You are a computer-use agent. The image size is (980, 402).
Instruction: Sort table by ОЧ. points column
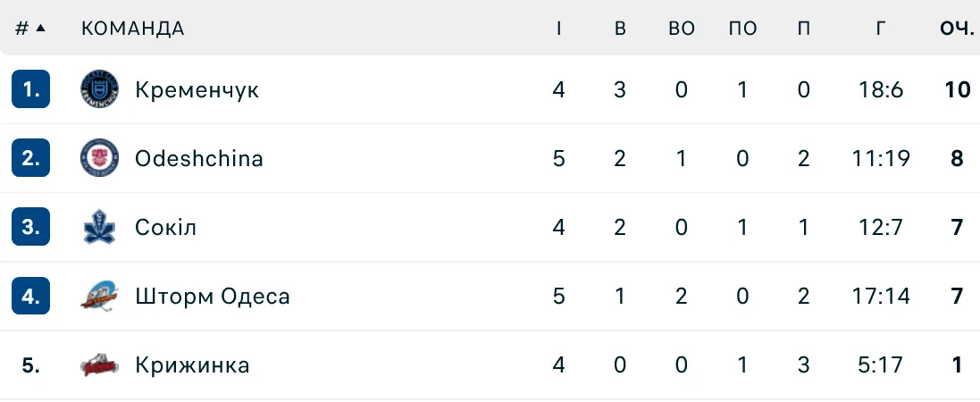pos(956,28)
